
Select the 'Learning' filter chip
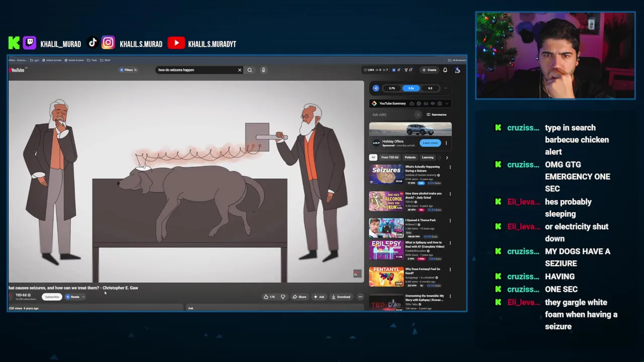(x=428, y=157)
